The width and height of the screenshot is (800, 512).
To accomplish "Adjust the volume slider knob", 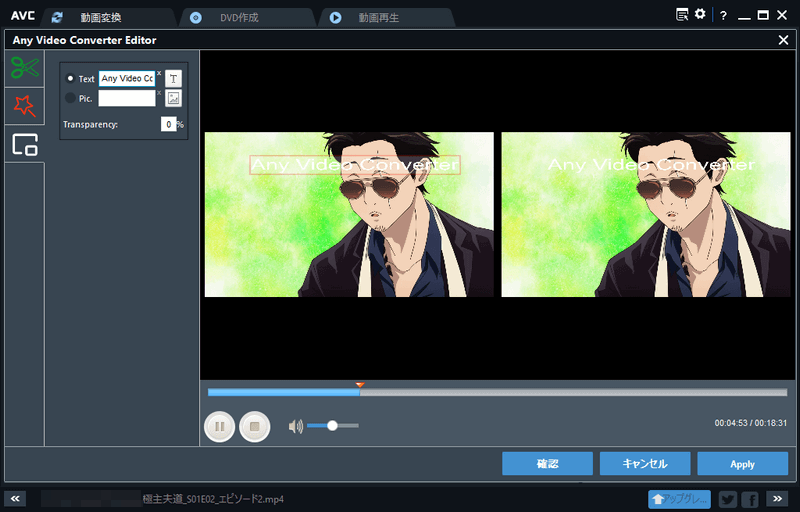I will [332, 425].
